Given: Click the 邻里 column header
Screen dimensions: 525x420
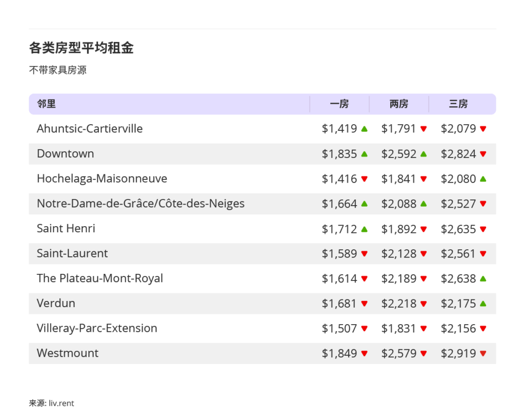Looking at the screenshot, I should (46, 104).
